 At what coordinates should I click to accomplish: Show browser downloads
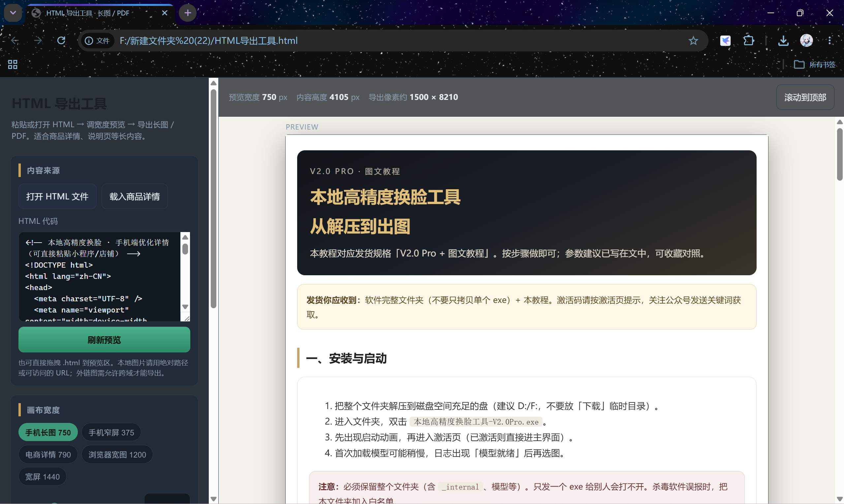[x=783, y=41]
